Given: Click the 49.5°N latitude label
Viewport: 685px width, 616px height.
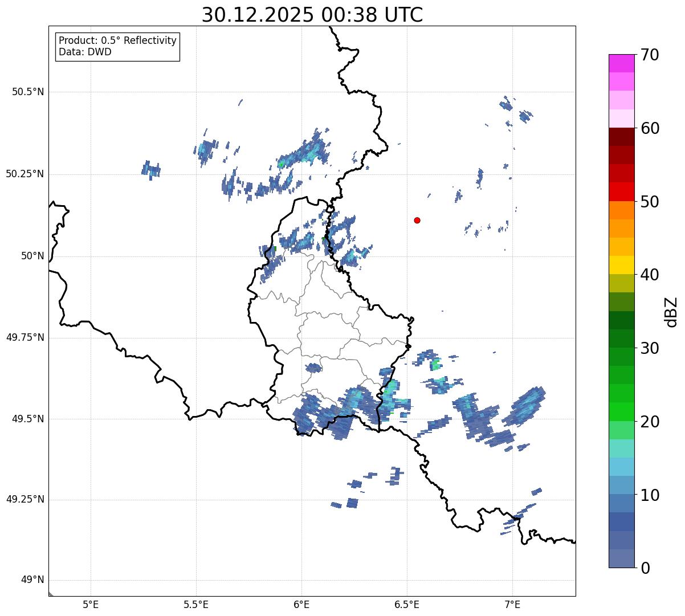Looking at the screenshot, I should (28, 419).
